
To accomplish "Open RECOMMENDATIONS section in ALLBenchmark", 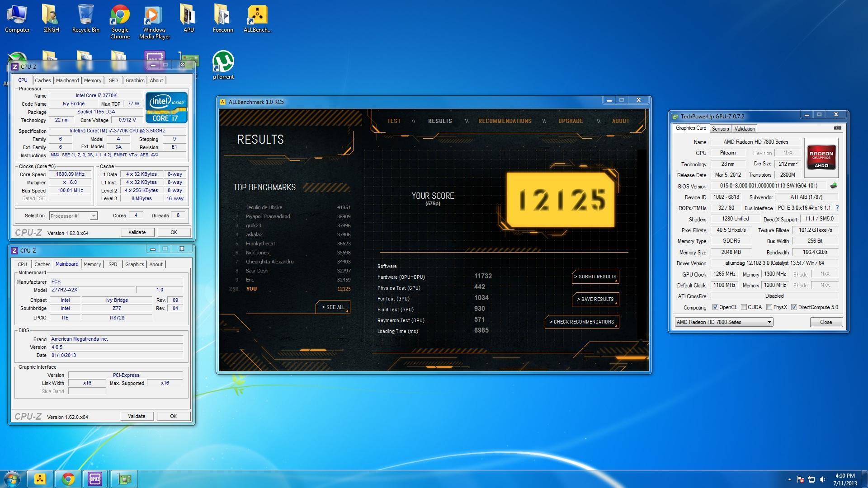I will point(505,121).
